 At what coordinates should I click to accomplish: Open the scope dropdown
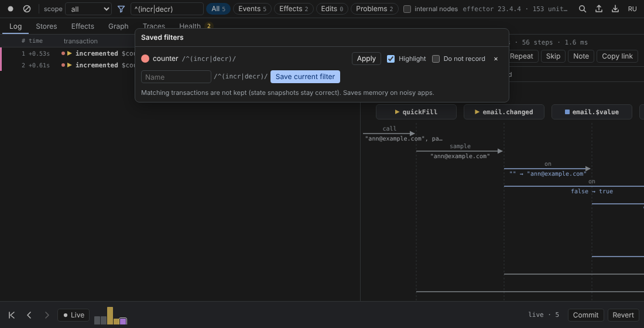[88, 9]
